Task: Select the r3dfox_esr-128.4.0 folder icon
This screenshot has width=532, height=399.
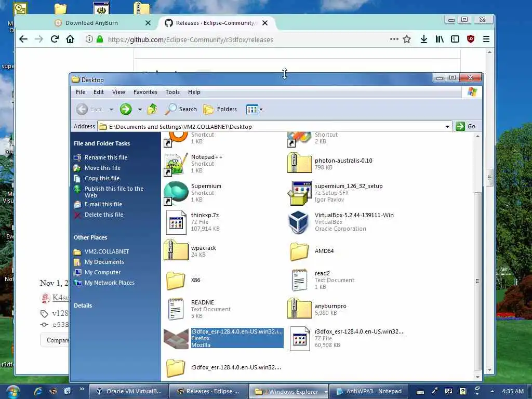Action: tap(176, 367)
